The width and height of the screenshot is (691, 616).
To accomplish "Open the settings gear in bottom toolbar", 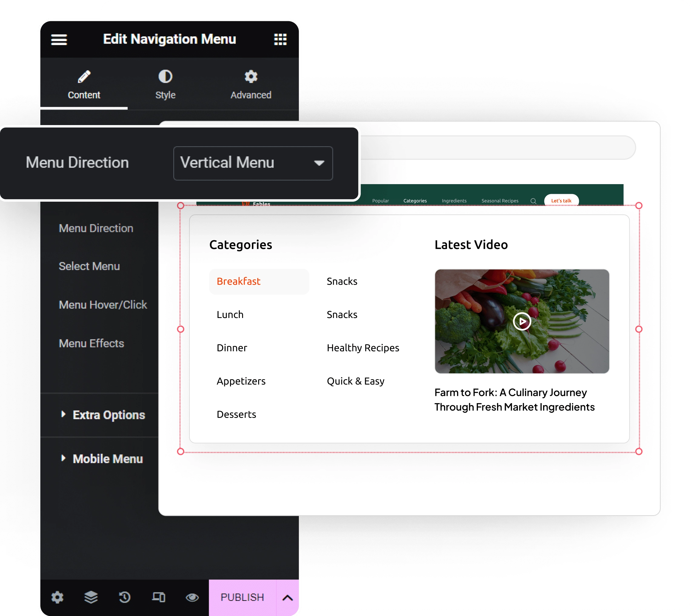I will point(57,597).
